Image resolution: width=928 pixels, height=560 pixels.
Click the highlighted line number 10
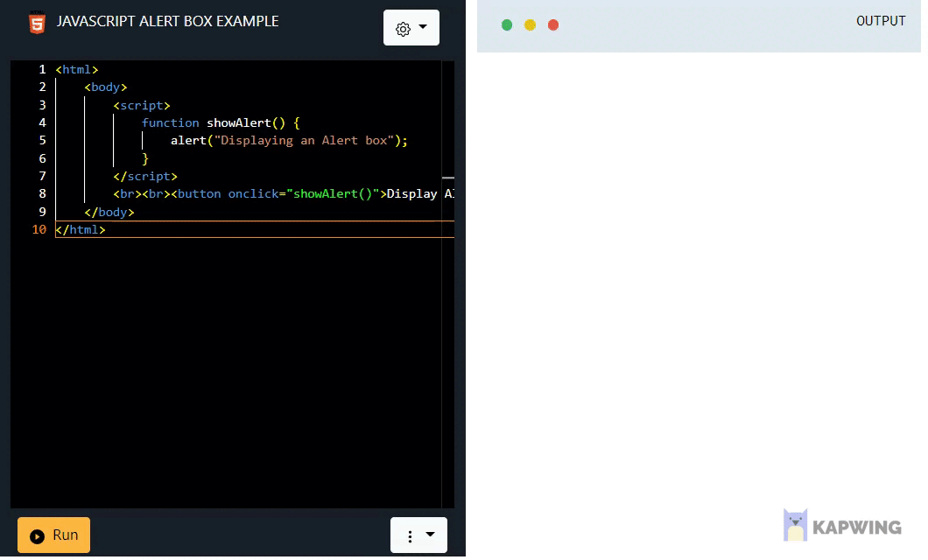[x=40, y=229]
